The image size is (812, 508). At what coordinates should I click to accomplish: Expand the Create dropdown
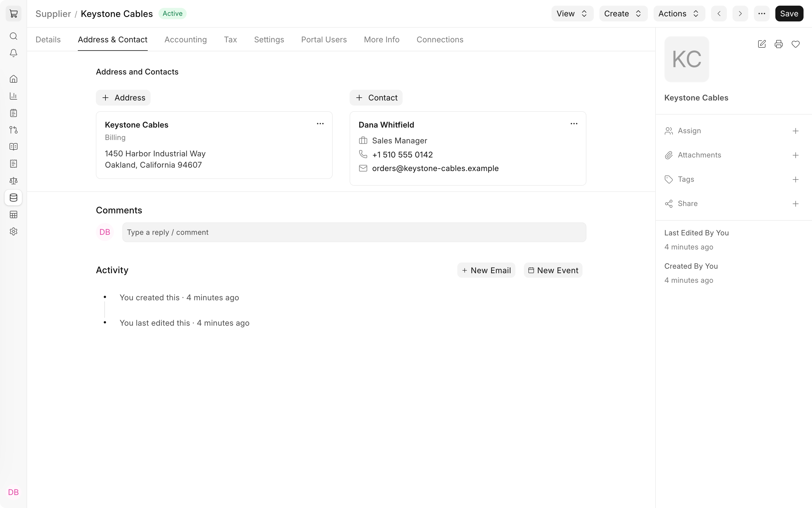[623, 14]
